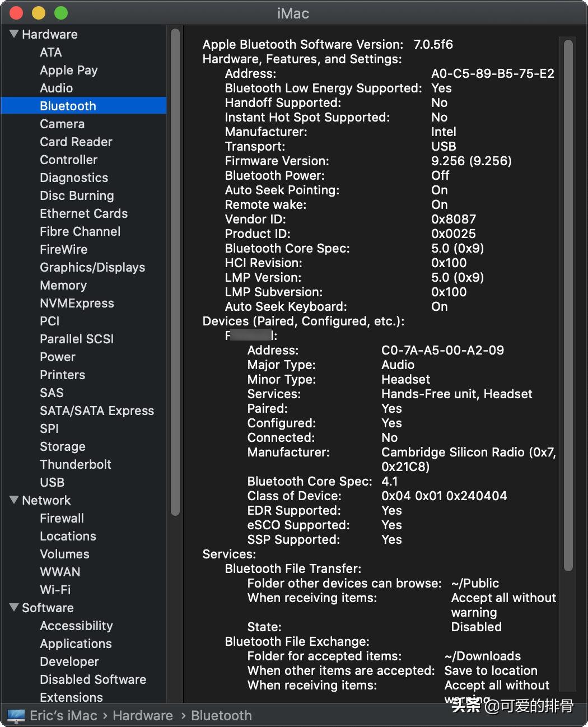This screenshot has height=727, width=588.
Task: Click Bluetooth in the bottom path bar
Action: (221, 716)
